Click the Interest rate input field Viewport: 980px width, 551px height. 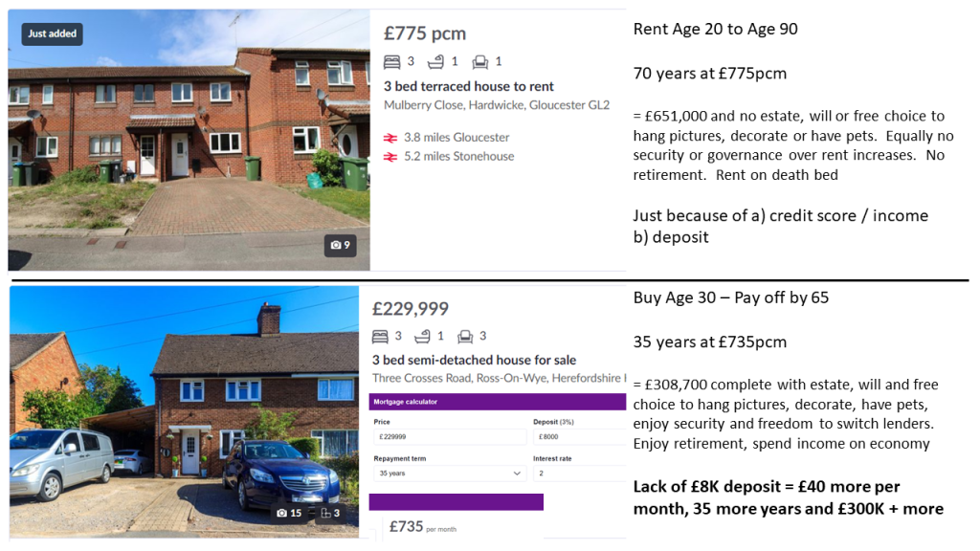[x=576, y=474]
